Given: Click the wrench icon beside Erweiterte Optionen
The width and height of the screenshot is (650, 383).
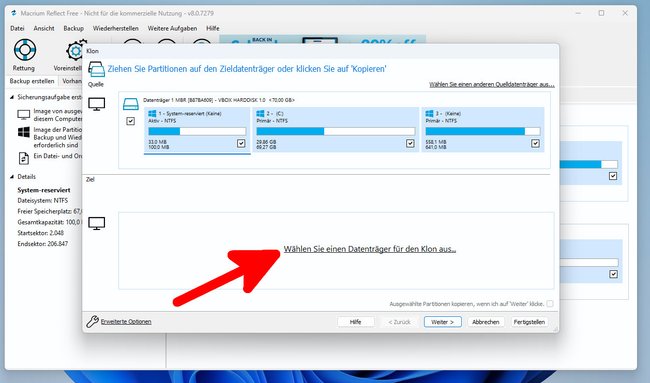Looking at the screenshot, I should tap(92, 321).
